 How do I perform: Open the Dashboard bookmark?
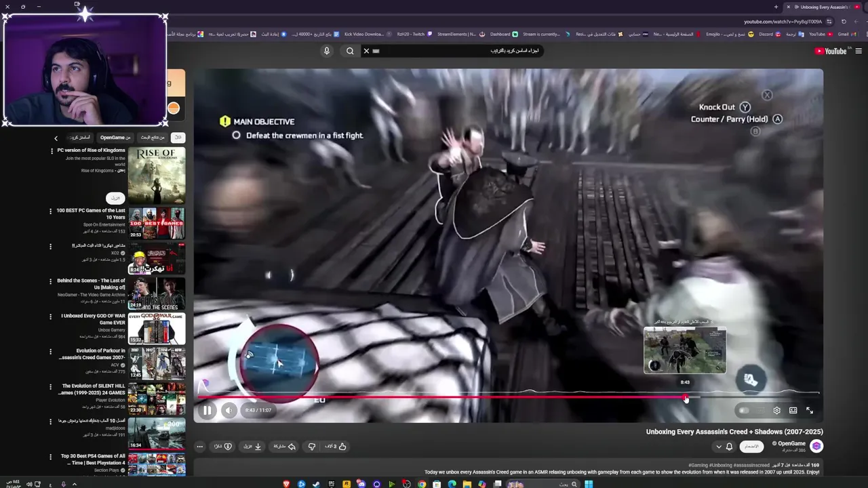point(504,34)
